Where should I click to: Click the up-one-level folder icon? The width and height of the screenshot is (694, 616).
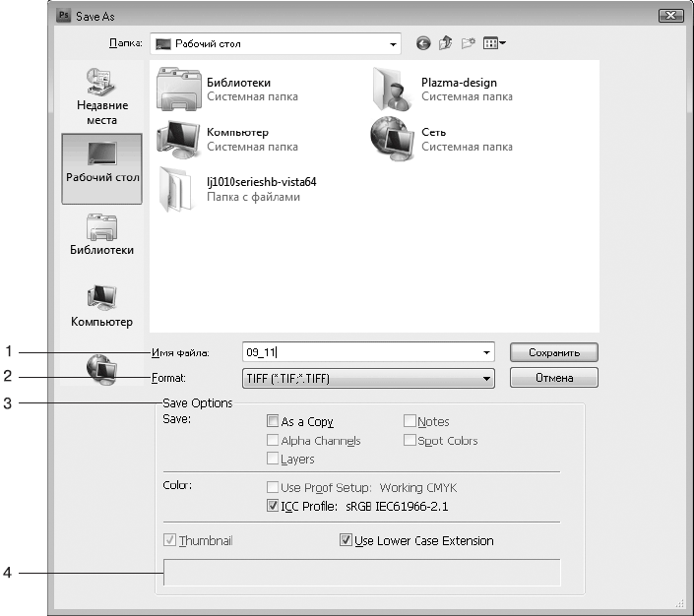pyautogui.click(x=446, y=43)
